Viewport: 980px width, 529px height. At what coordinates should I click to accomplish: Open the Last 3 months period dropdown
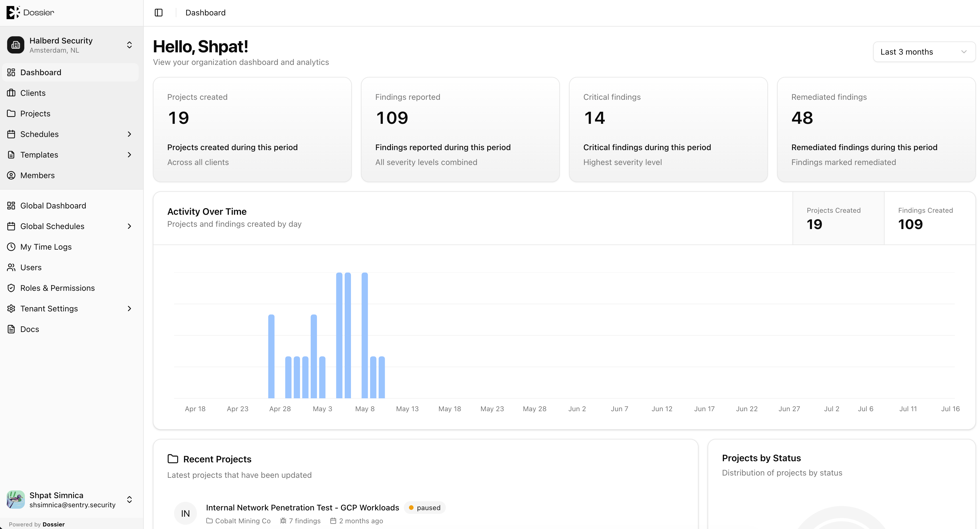924,52
